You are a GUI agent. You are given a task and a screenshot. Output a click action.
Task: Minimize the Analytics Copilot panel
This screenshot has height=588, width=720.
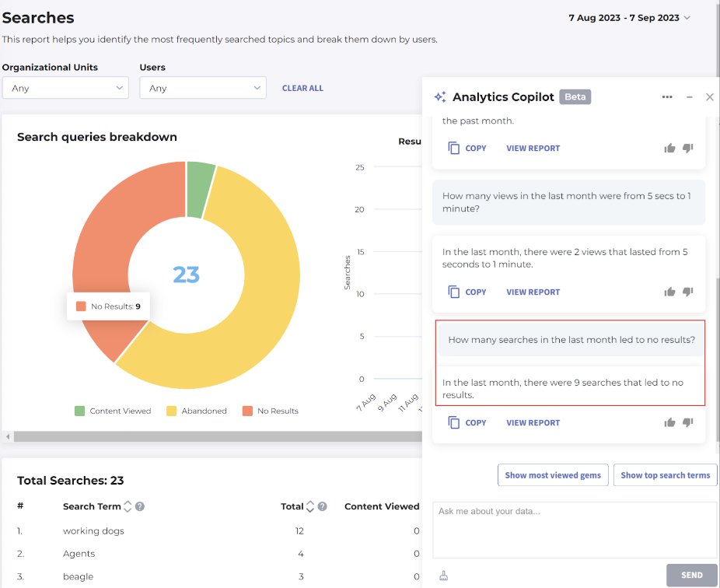689,97
